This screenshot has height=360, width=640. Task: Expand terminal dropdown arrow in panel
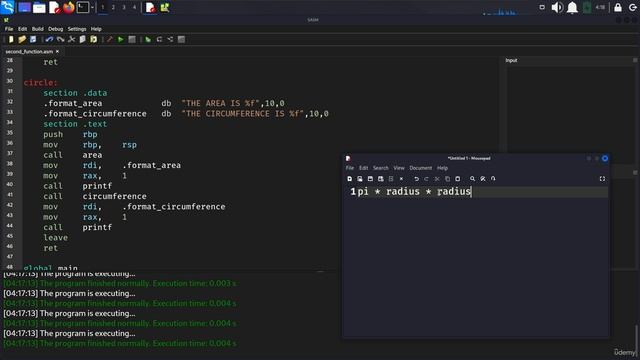point(92,7)
